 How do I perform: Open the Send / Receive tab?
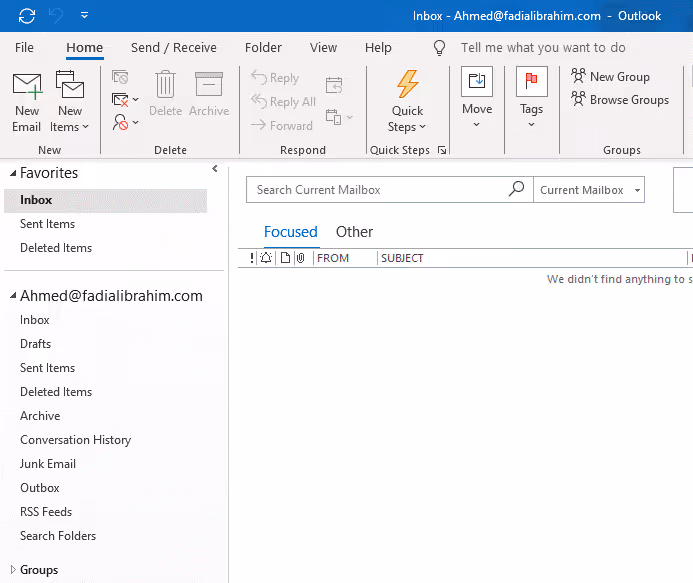[174, 47]
